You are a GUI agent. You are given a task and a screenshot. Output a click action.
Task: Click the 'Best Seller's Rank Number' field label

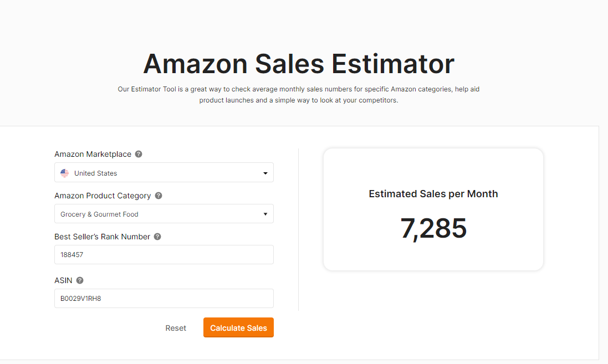click(x=102, y=237)
